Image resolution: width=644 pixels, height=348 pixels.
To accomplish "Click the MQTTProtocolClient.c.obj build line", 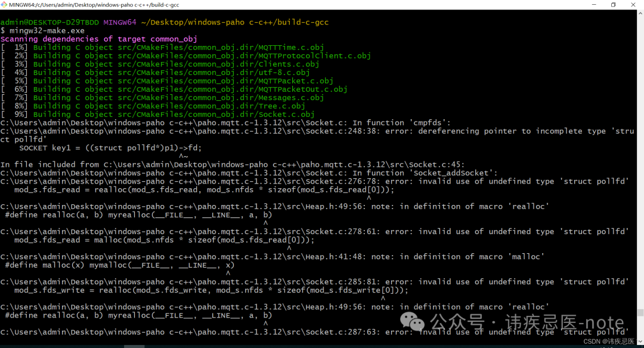I will pyautogui.click(x=185, y=56).
